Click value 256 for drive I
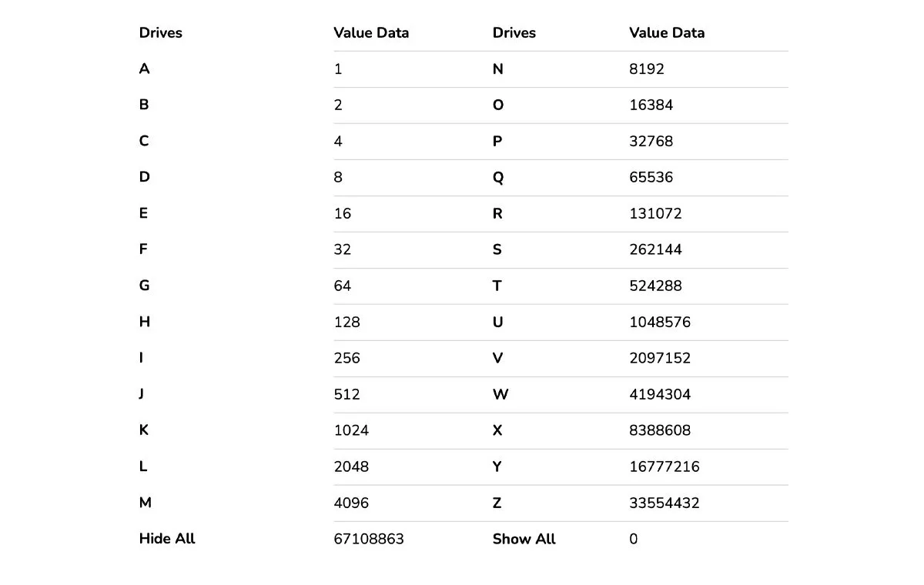The height and width of the screenshot is (585, 924). 346,359
